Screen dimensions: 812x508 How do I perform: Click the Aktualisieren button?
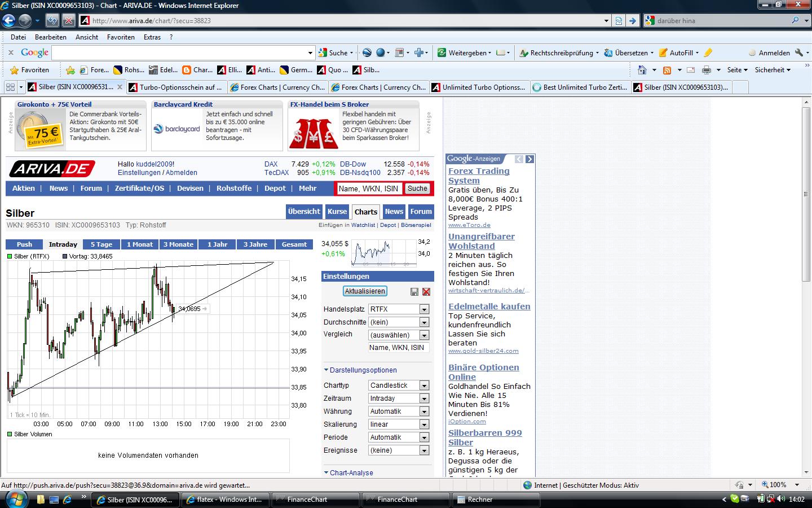pos(365,291)
